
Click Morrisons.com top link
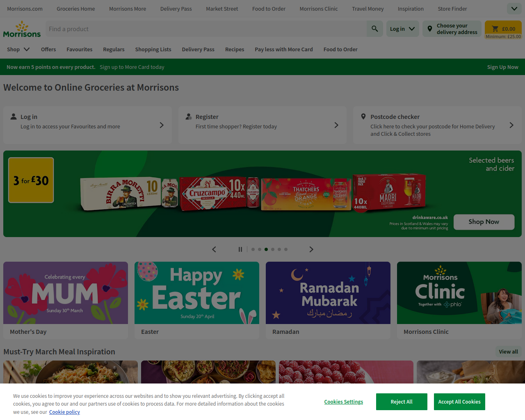(x=25, y=9)
